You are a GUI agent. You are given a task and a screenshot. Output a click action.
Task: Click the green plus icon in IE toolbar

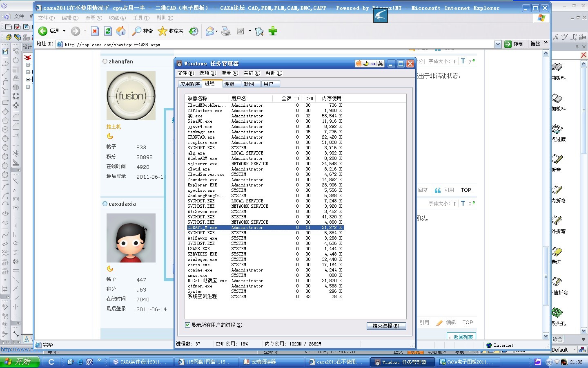click(x=273, y=31)
